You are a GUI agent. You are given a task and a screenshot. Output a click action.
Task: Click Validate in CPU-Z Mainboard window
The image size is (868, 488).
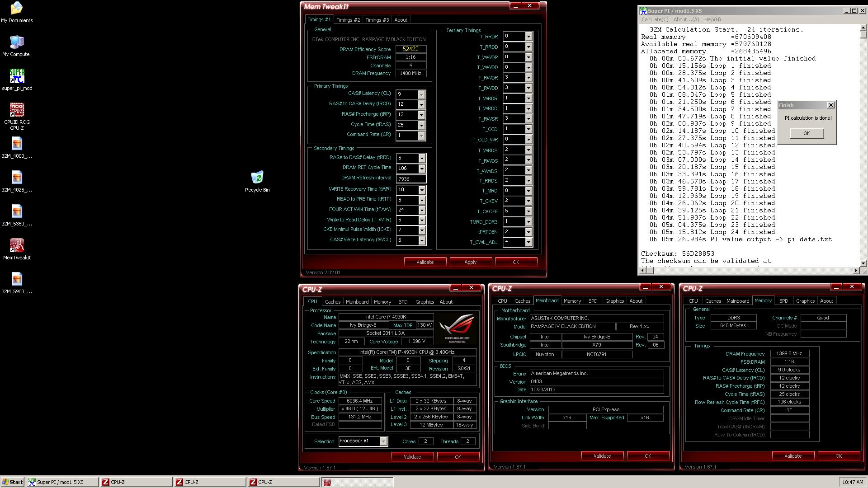602,456
